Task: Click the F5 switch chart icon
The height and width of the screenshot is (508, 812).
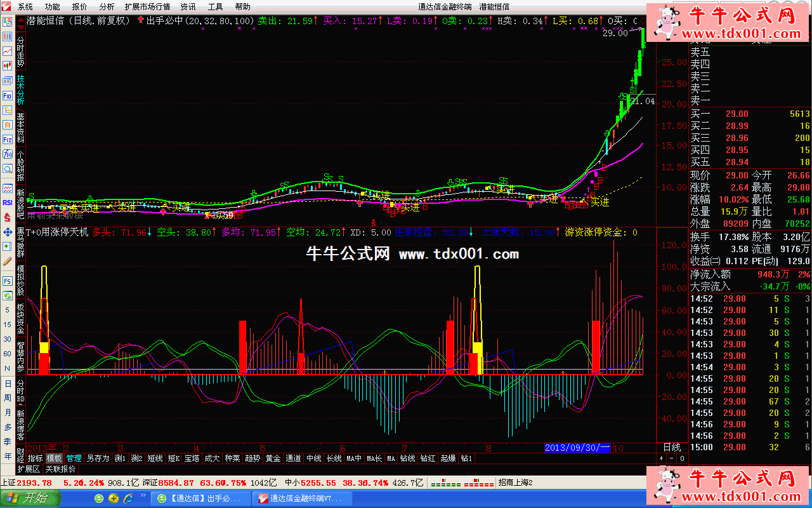Action: tap(8, 281)
